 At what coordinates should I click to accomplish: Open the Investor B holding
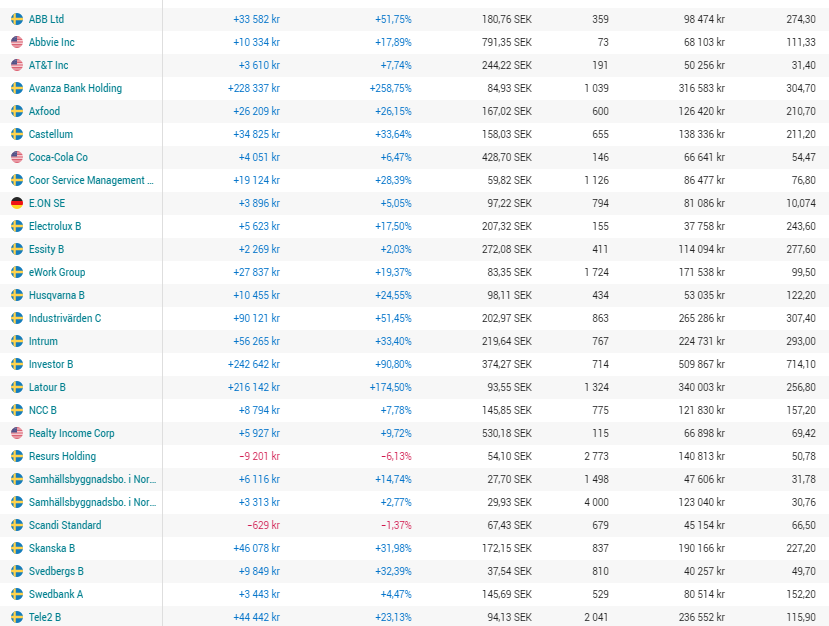(51, 364)
